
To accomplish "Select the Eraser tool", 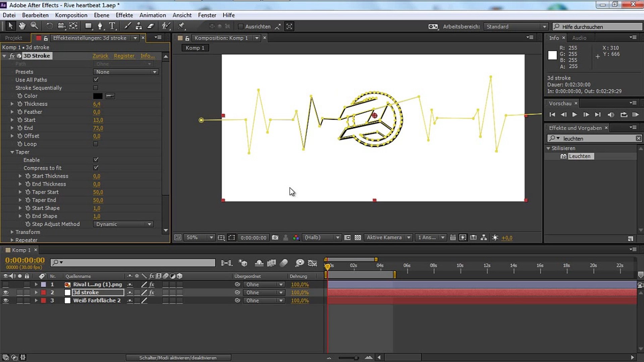I will click(x=151, y=26).
